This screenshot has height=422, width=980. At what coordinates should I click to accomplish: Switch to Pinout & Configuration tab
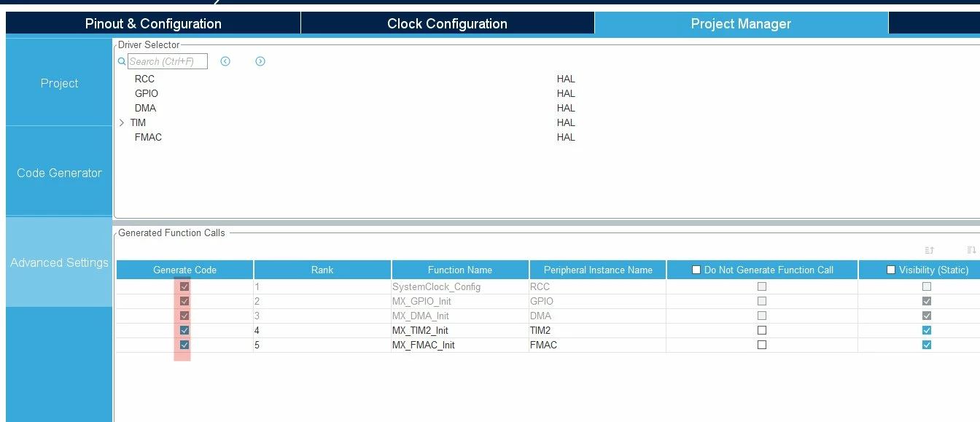[153, 23]
